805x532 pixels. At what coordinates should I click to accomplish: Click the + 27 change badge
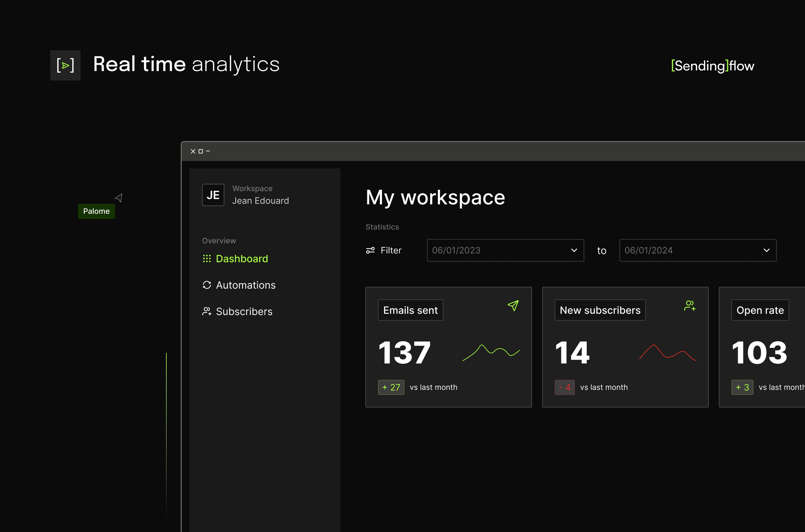(391, 387)
